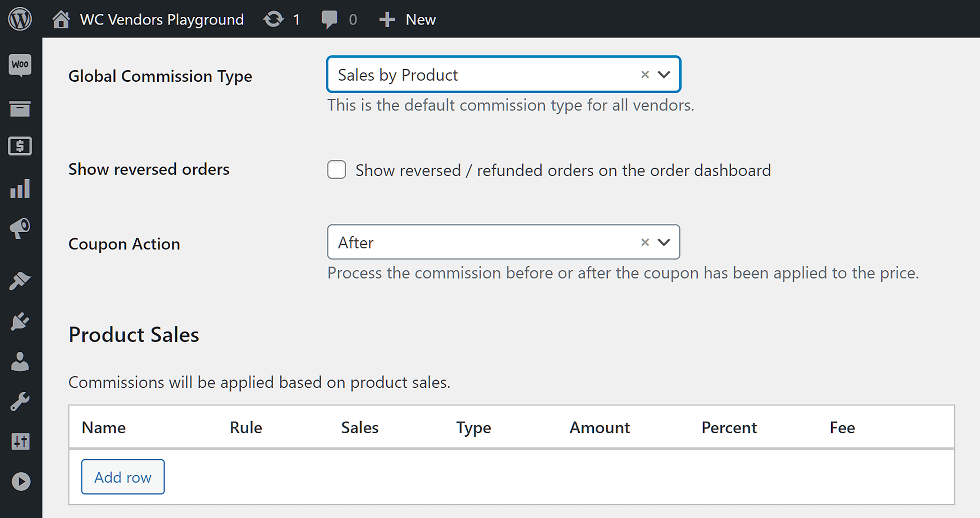Expand the Coupon Action dropdown

point(664,242)
